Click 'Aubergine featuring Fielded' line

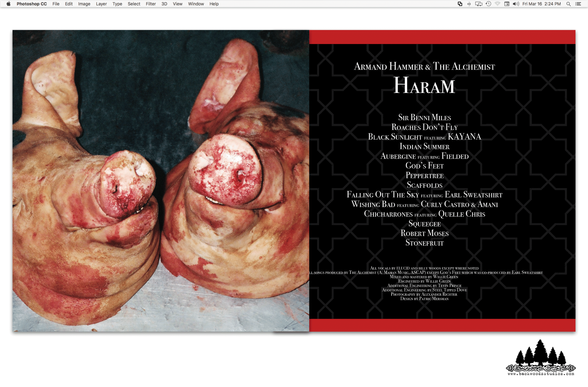pyautogui.click(x=424, y=156)
